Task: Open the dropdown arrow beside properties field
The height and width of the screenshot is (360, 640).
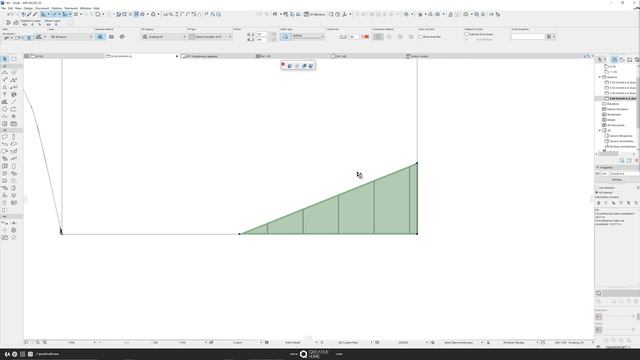Action: [x=554, y=37]
